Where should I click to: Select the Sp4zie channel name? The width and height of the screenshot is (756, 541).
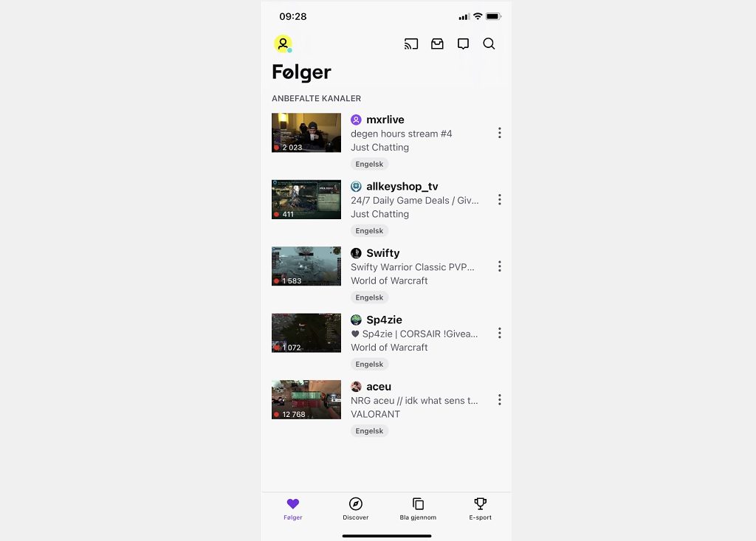pyautogui.click(x=384, y=320)
